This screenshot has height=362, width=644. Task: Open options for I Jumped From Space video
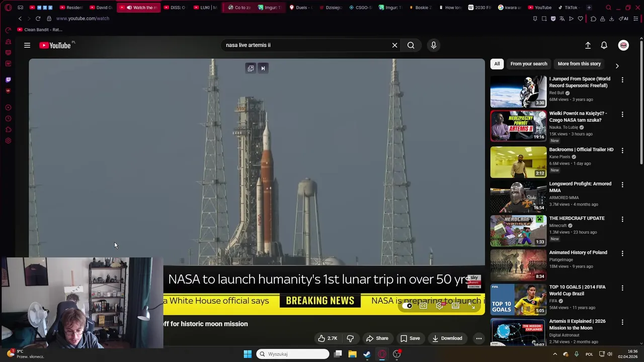click(x=622, y=80)
